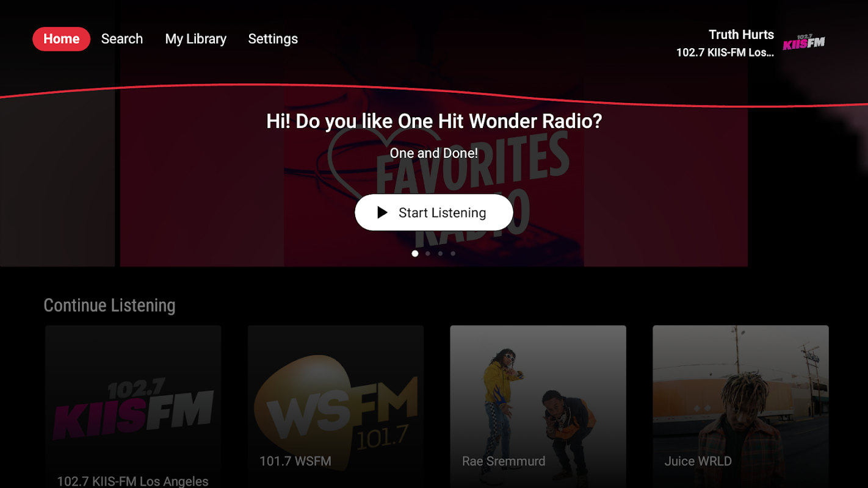Open My Library tab
The height and width of the screenshot is (488, 868).
click(x=195, y=39)
